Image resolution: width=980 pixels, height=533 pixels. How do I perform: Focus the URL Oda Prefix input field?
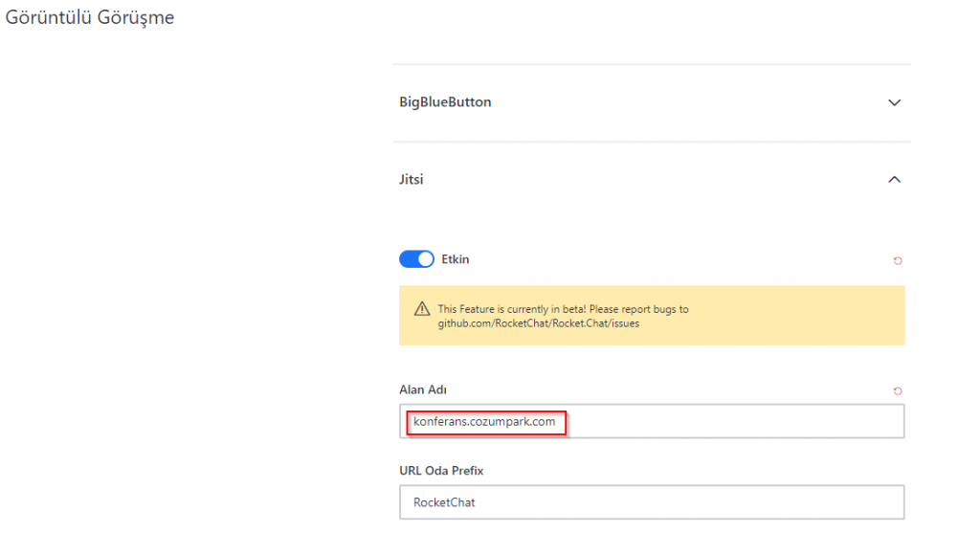652,502
